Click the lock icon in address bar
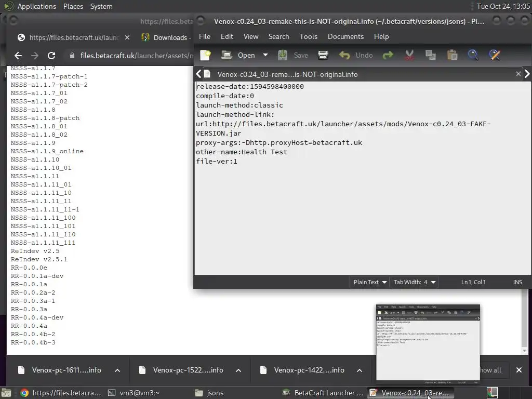 pyautogui.click(x=72, y=55)
